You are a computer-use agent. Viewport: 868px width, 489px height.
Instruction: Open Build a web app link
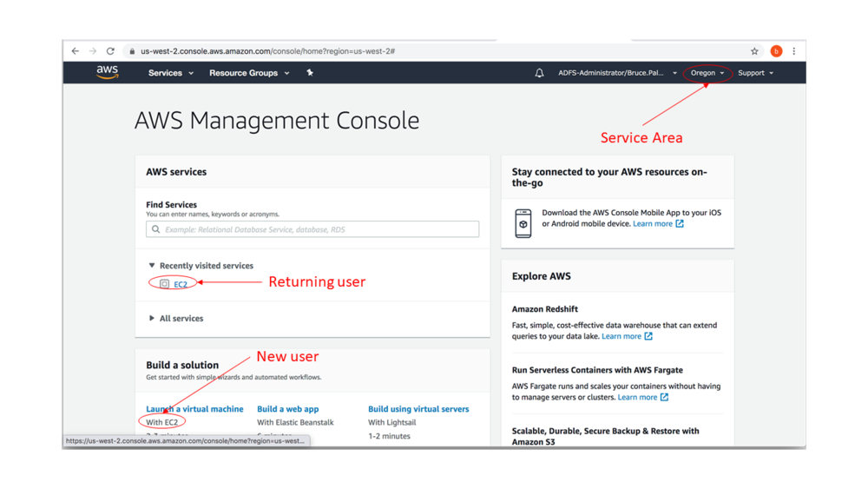point(288,409)
